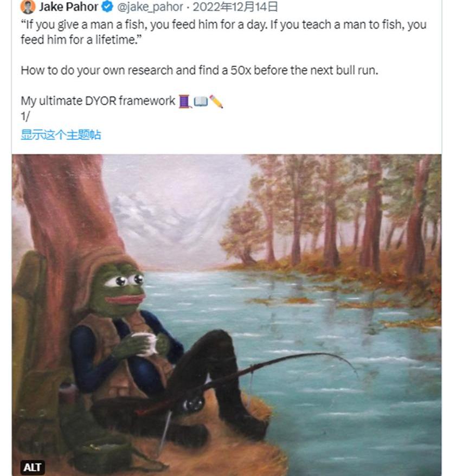Click the pencil emoji

[216, 101]
